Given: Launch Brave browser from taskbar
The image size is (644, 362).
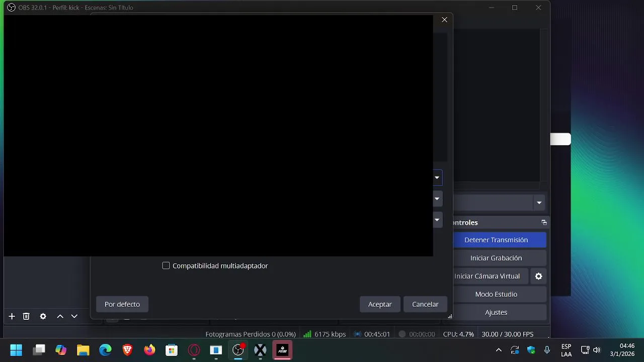Looking at the screenshot, I should click(127, 350).
